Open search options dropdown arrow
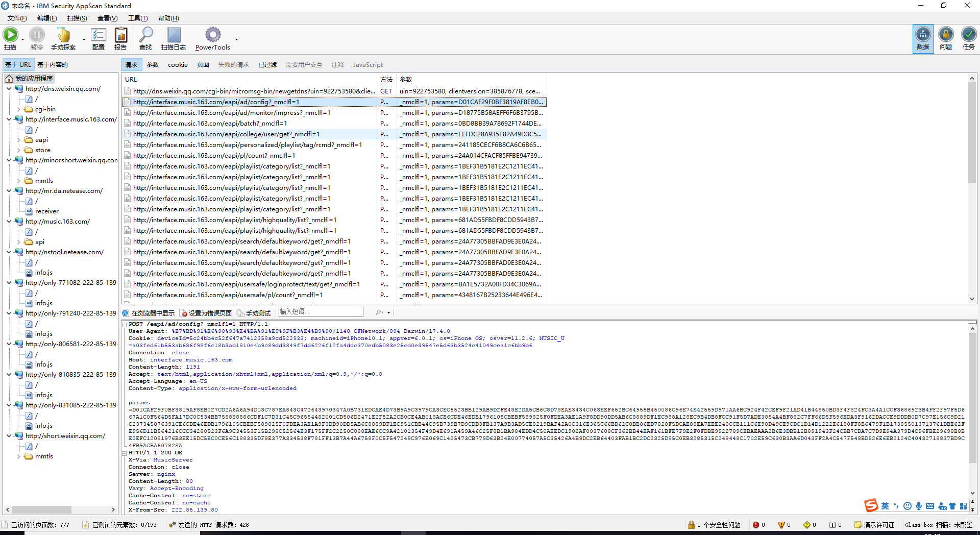 point(389,312)
